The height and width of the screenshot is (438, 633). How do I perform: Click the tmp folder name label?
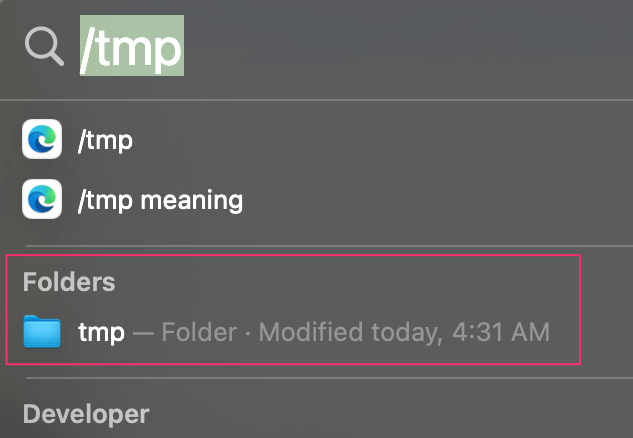click(101, 333)
